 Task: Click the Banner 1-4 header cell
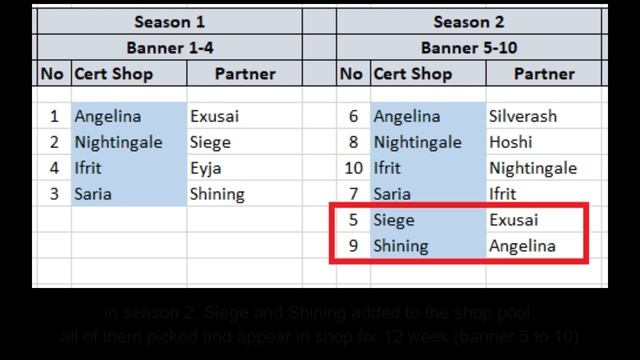170,48
